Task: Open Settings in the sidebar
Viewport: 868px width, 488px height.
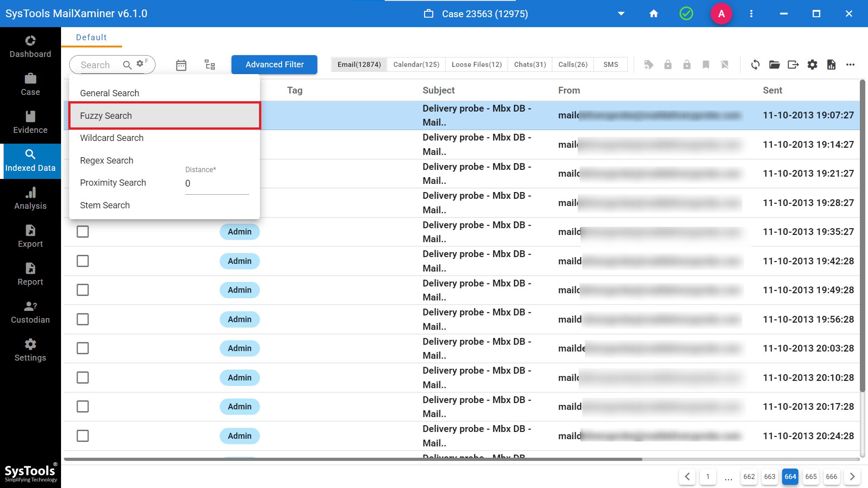Action: tap(30, 350)
